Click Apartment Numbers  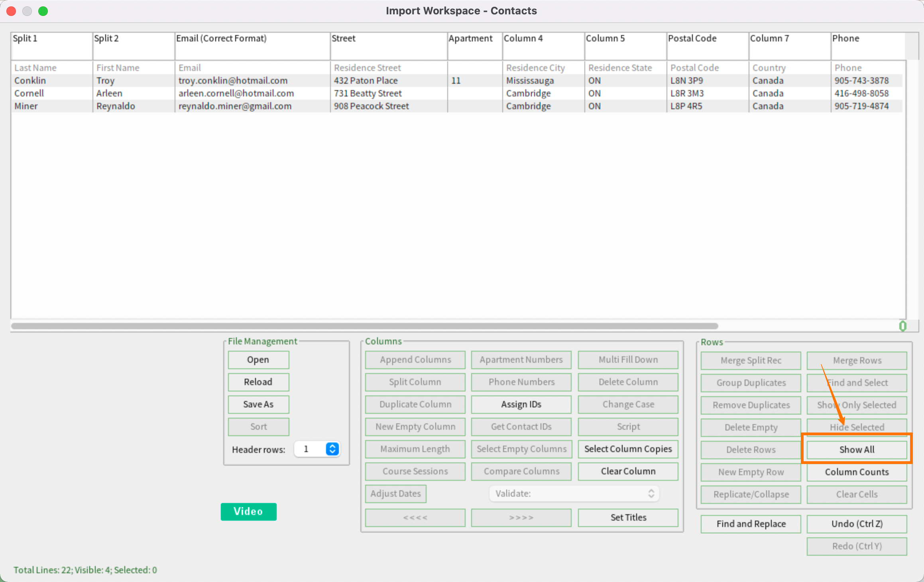pos(521,360)
